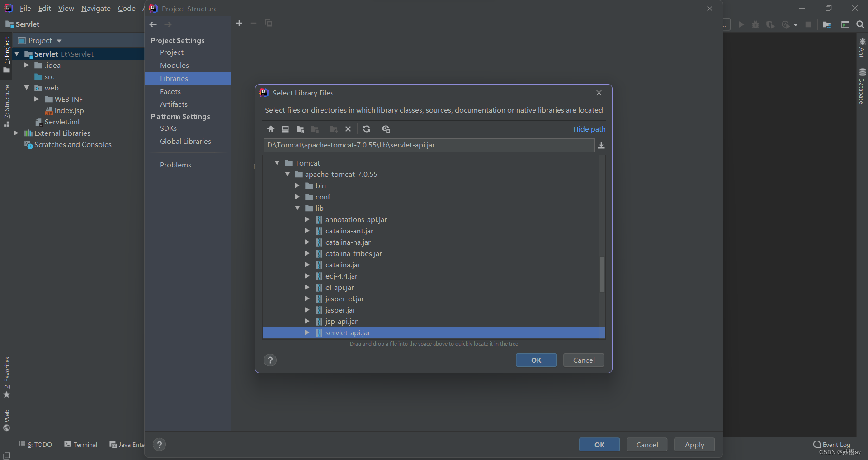Close the Select Library Files dialog
Viewport: 868px width, 460px height.
tap(599, 93)
